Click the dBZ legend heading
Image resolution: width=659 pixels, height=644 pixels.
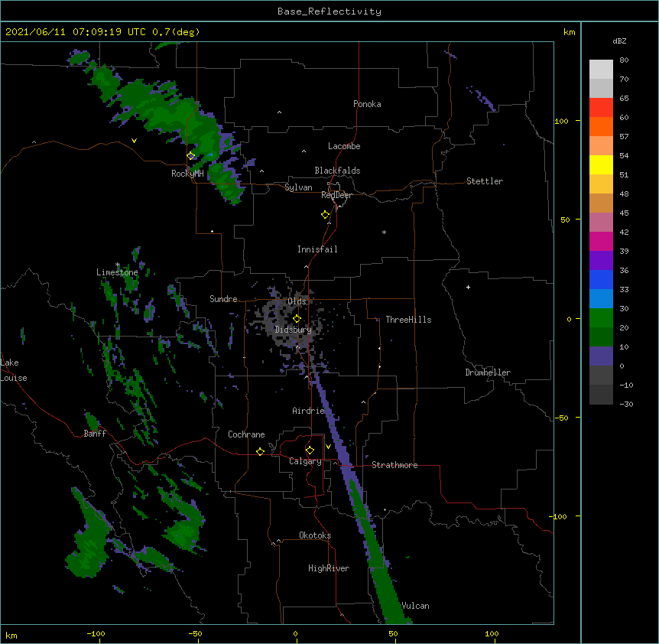(x=619, y=41)
